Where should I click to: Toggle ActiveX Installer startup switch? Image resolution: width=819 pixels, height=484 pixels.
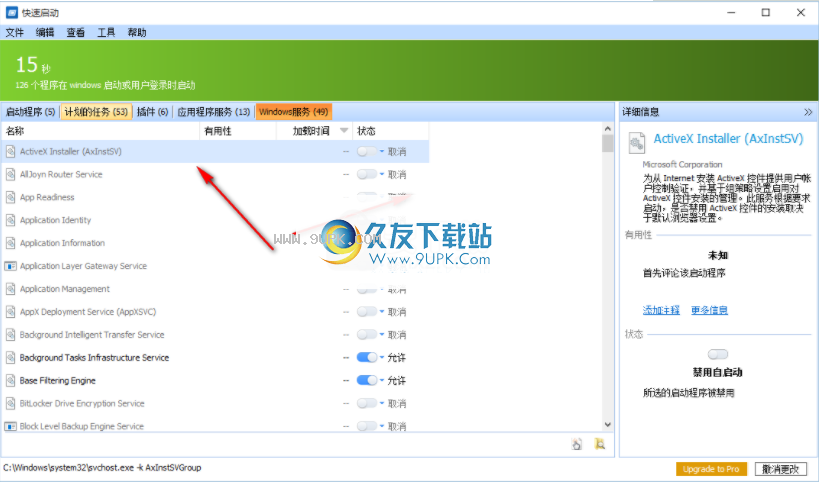click(x=367, y=151)
